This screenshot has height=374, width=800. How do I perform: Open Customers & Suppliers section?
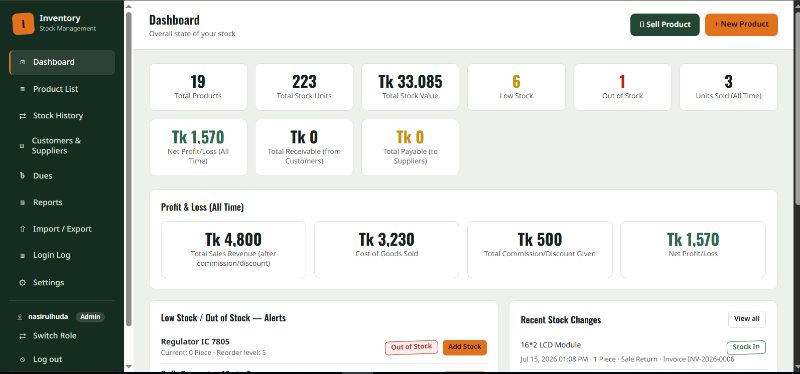(62, 146)
